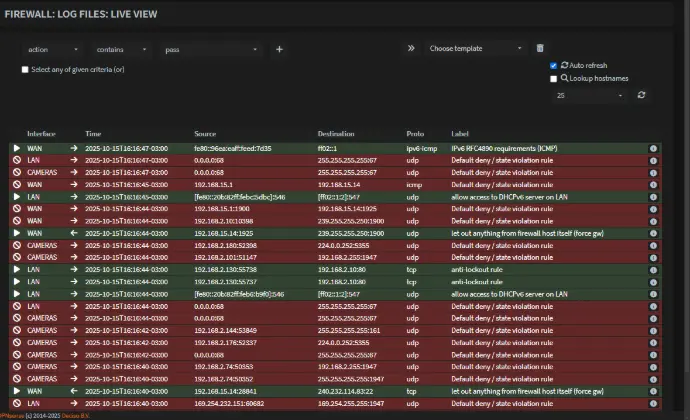Open the 25 row count dropdown
This screenshot has width=690, height=420.
(x=590, y=95)
